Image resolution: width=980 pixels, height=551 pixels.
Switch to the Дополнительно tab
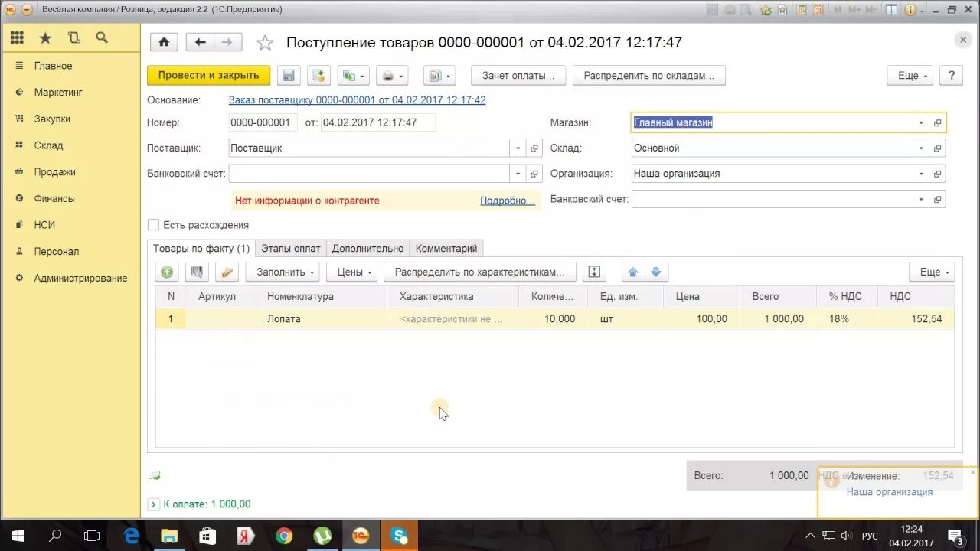click(367, 248)
